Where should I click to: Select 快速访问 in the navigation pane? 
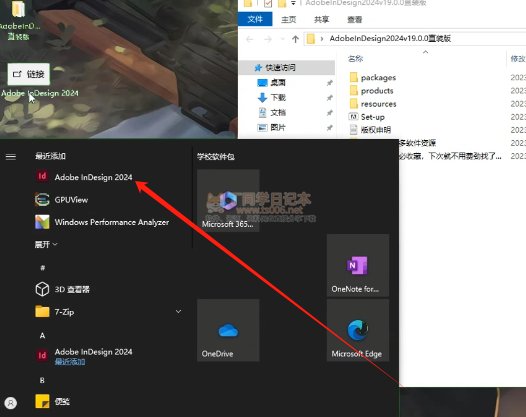click(287, 67)
